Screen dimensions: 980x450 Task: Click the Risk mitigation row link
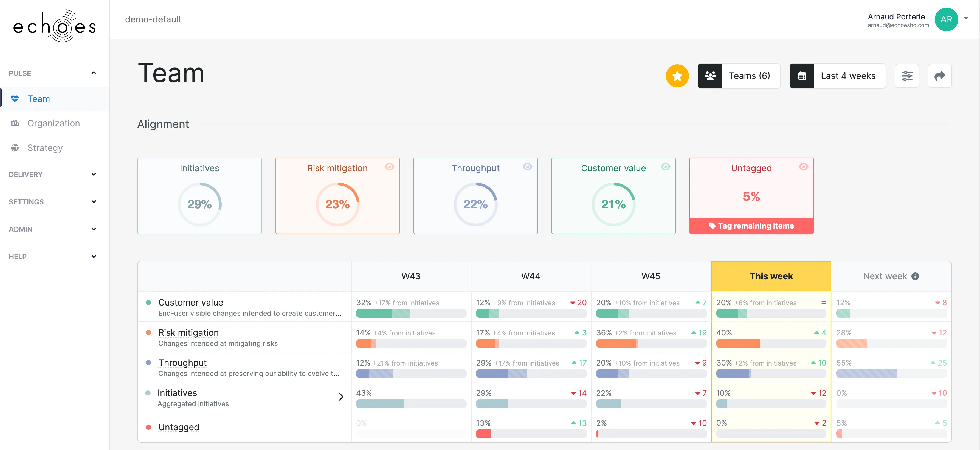tap(188, 332)
